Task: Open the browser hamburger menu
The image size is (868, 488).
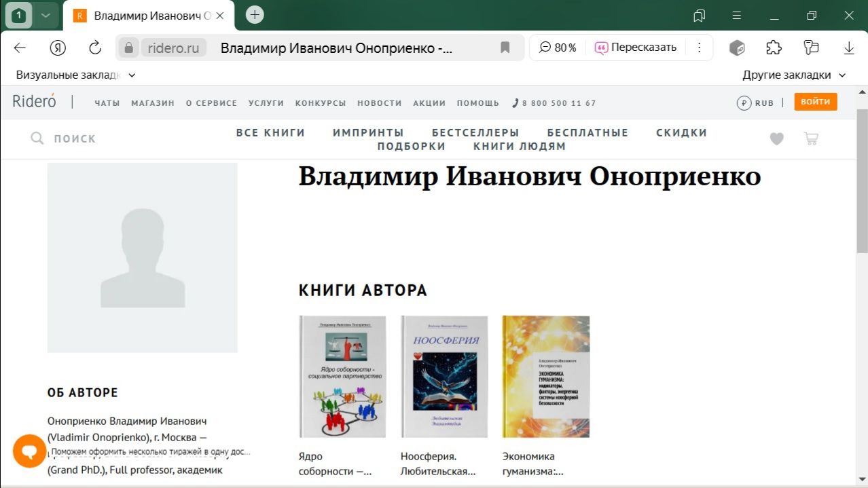Action: coord(737,15)
